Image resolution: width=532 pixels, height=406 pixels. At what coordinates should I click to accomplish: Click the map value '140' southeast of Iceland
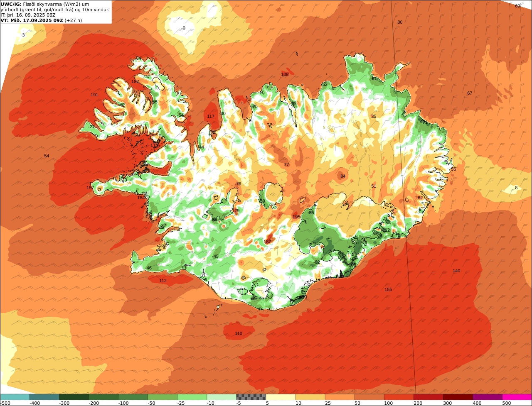pos(456,271)
